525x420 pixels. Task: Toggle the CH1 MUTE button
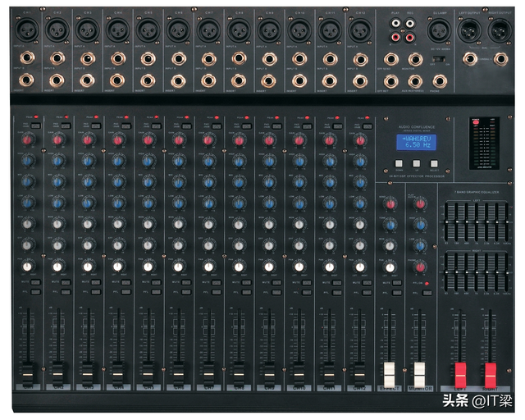35,282
